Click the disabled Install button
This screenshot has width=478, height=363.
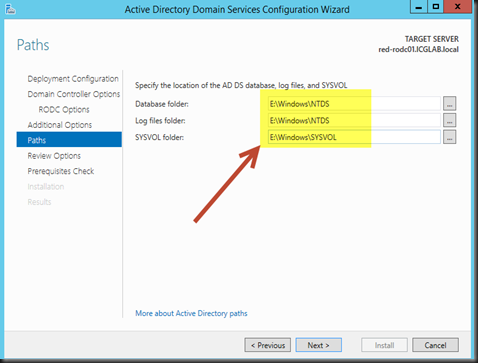(x=384, y=345)
